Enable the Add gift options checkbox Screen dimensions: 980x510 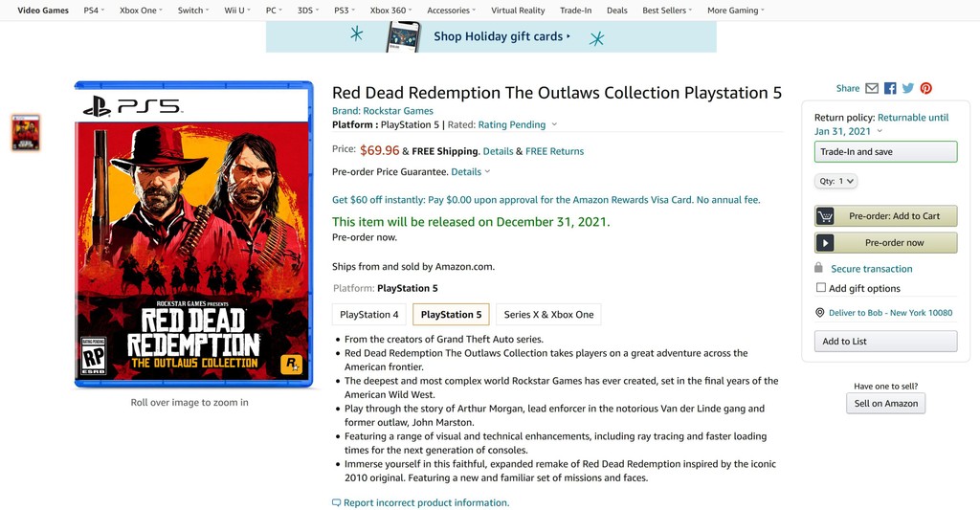(821, 287)
